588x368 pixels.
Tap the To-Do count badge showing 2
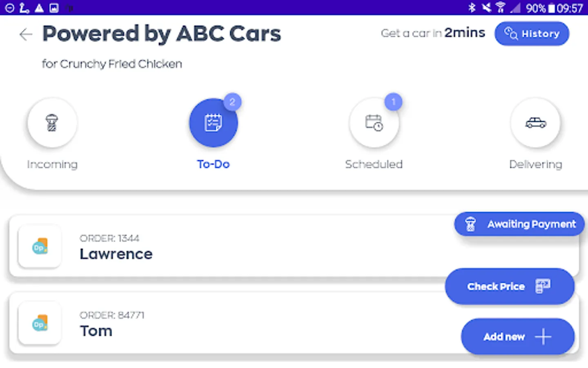pos(232,102)
